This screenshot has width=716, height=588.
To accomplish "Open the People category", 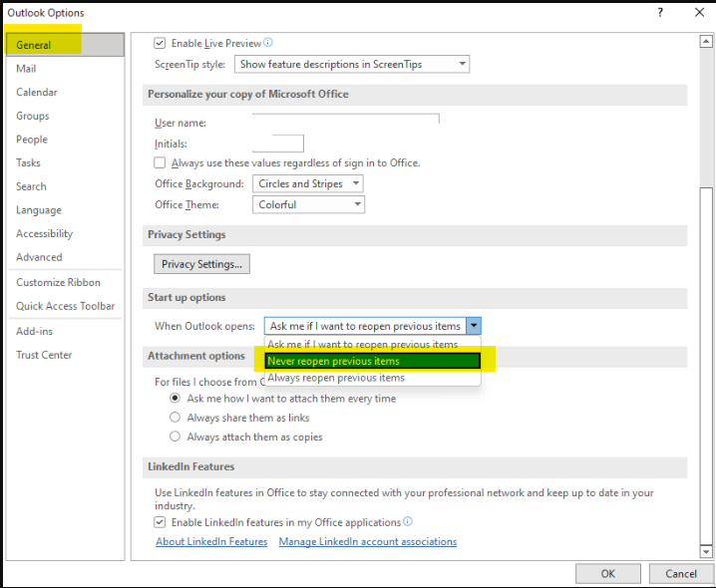I will tap(65, 140).
